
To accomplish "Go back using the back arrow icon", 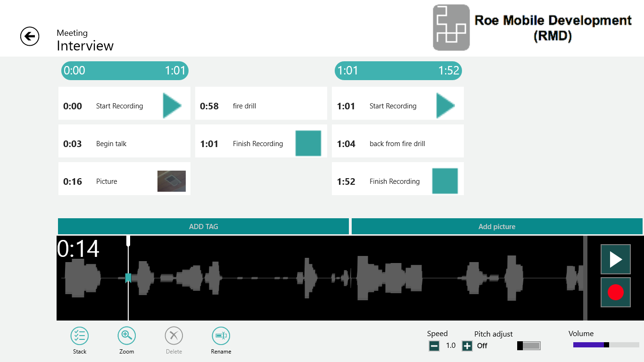I will coord(30,36).
